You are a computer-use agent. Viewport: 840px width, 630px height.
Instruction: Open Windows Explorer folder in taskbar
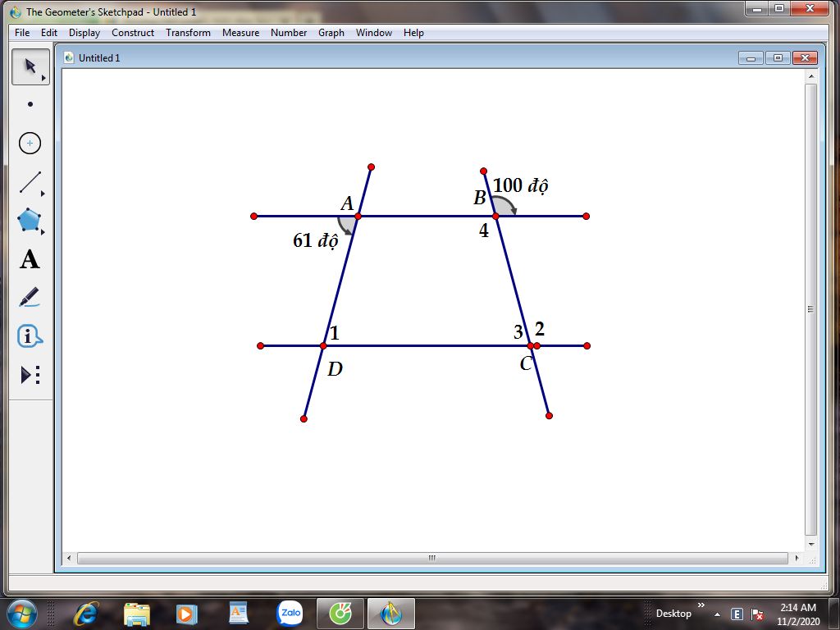coord(137,614)
